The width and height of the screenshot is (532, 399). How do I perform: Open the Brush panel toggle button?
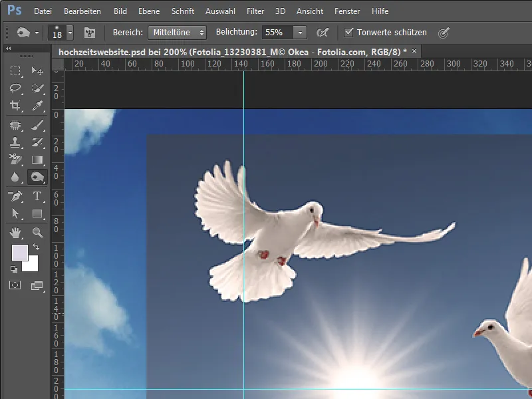click(x=90, y=33)
